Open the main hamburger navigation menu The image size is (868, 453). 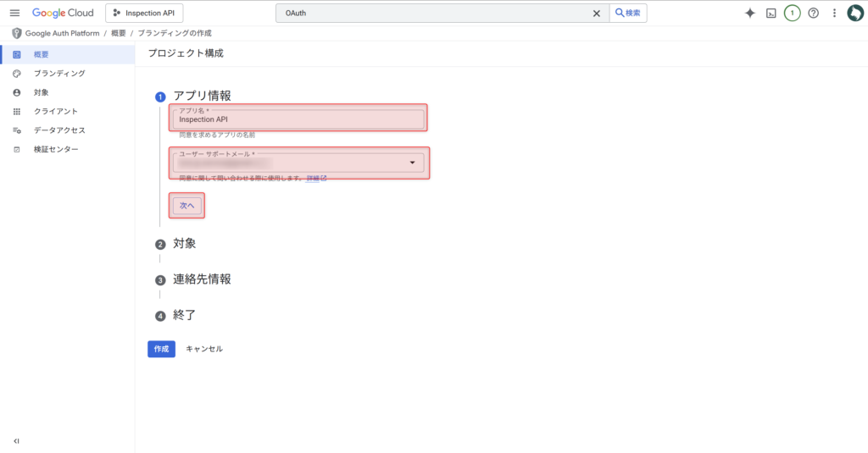coord(14,13)
